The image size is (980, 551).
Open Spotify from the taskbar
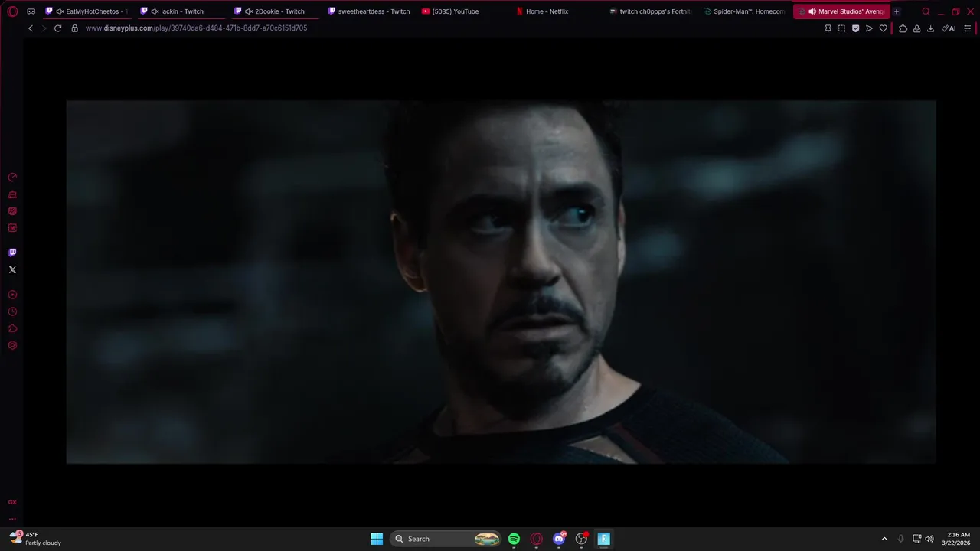coord(514,539)
